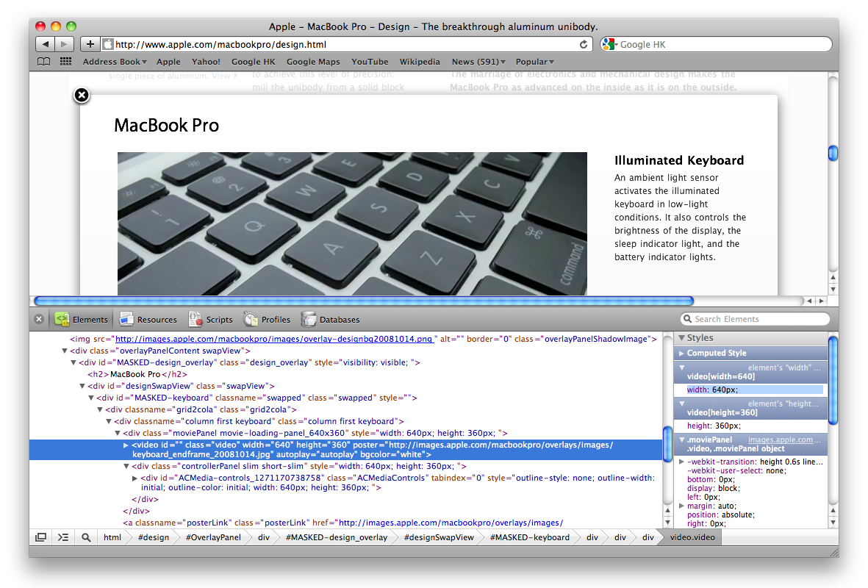Viewport: 868px width, 588px height.
Task: Open the Resources panel
Action: tap(149, 320)
